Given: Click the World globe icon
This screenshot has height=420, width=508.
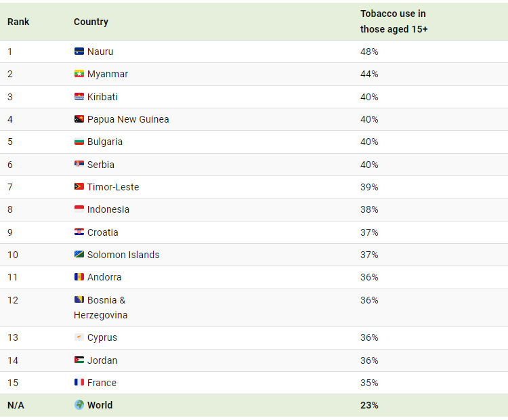Looking at the screenshot, I should point(79,405).
